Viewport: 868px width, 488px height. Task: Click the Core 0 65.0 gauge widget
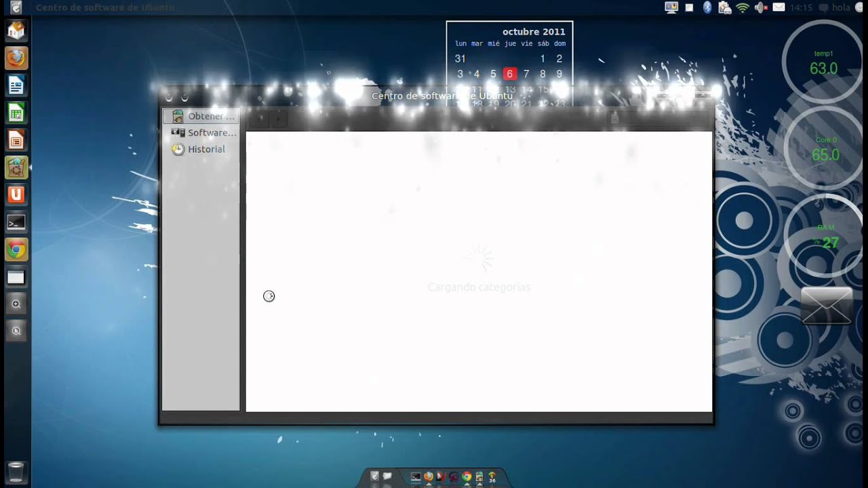[825, 148]
